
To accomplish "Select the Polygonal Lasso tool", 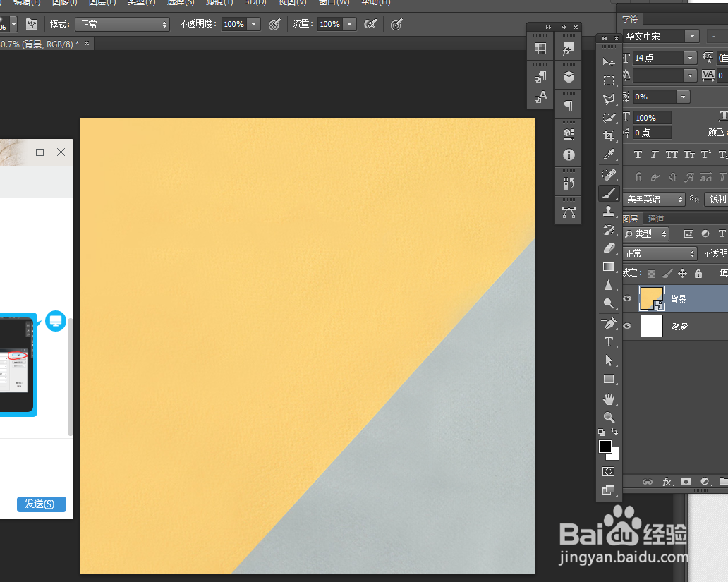I will tap(609, 99).
